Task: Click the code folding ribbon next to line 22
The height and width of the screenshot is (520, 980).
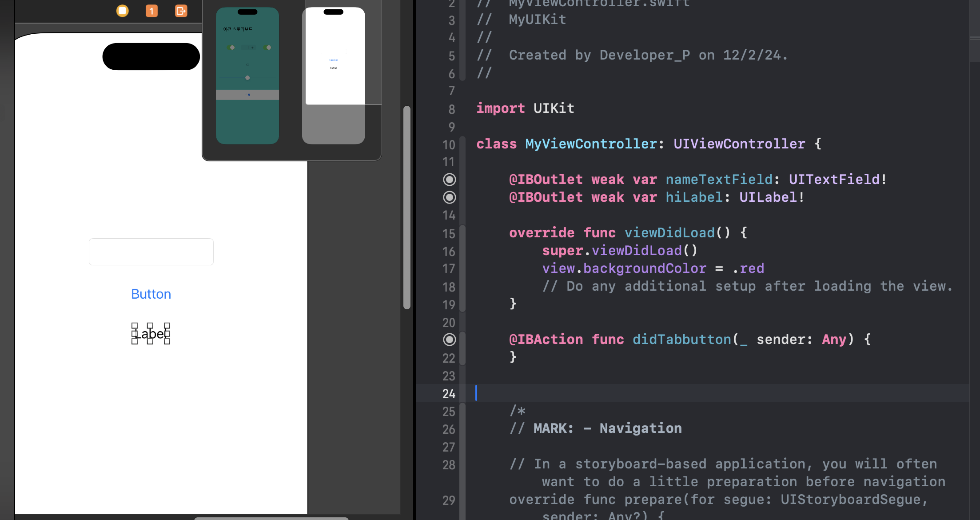Action: [462, 357]
